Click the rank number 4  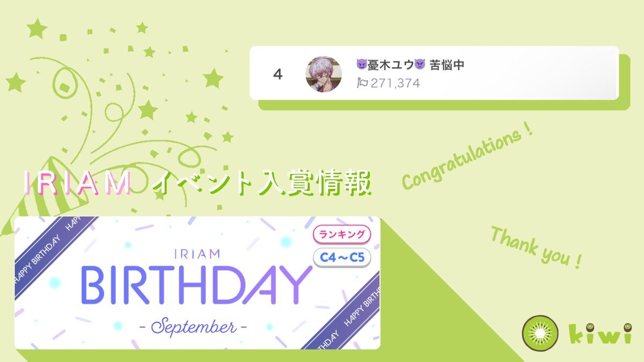click(x=277, y=75)
